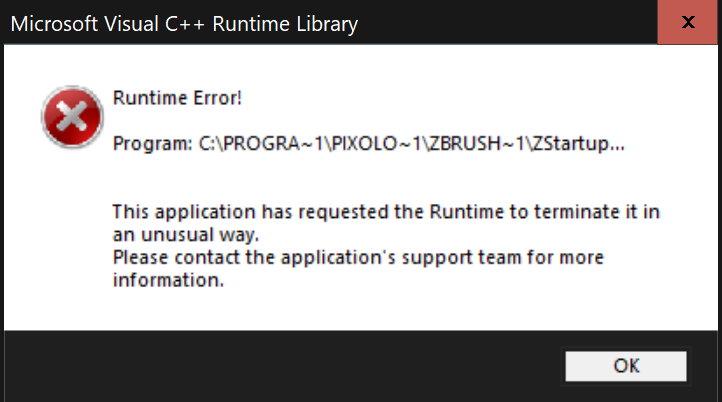722x402 pixels.
Task: Click the word "information." in the message
Action: tap(167, 281)
